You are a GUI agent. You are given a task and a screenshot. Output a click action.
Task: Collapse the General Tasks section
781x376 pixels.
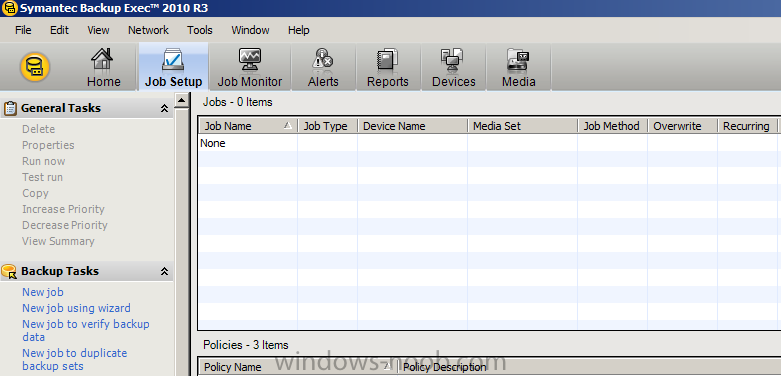164,108
